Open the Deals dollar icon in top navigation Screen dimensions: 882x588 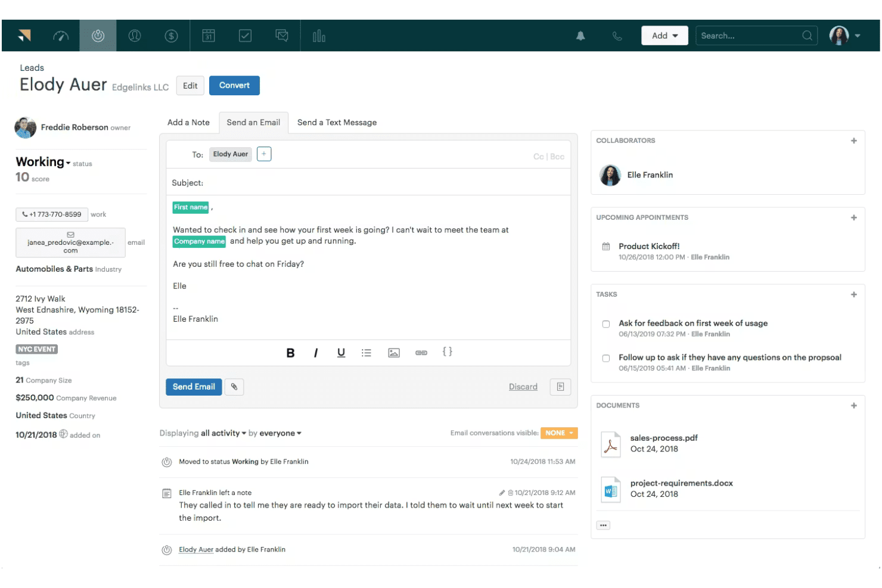pyautogui.click(x=172, y=36)
